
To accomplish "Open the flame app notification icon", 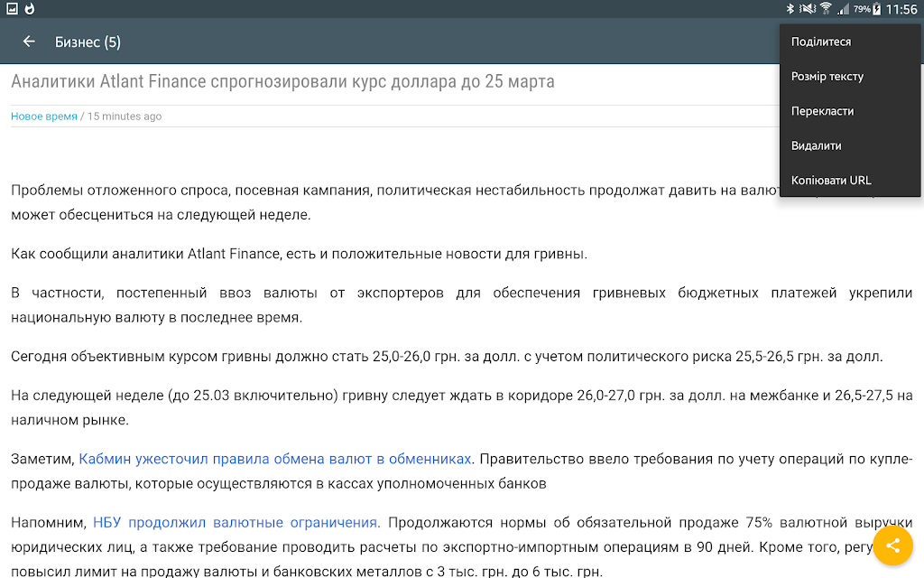I will click(x=30, y=8).
